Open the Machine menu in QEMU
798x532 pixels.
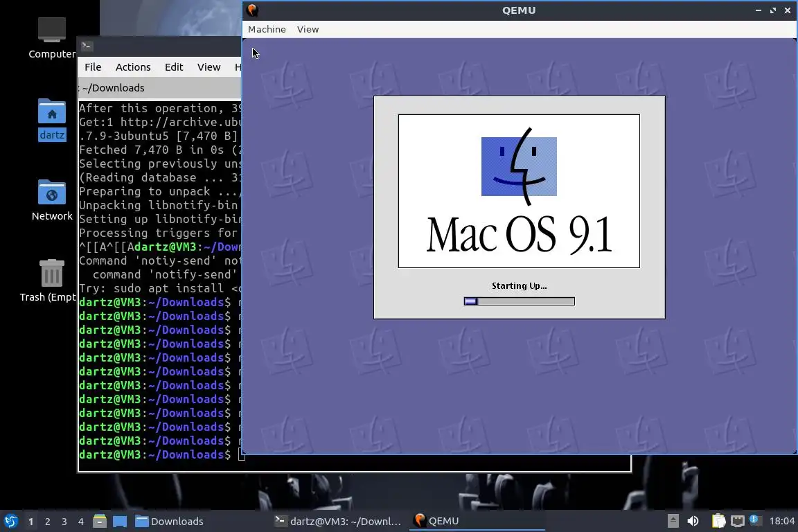(x=267, y=30)
